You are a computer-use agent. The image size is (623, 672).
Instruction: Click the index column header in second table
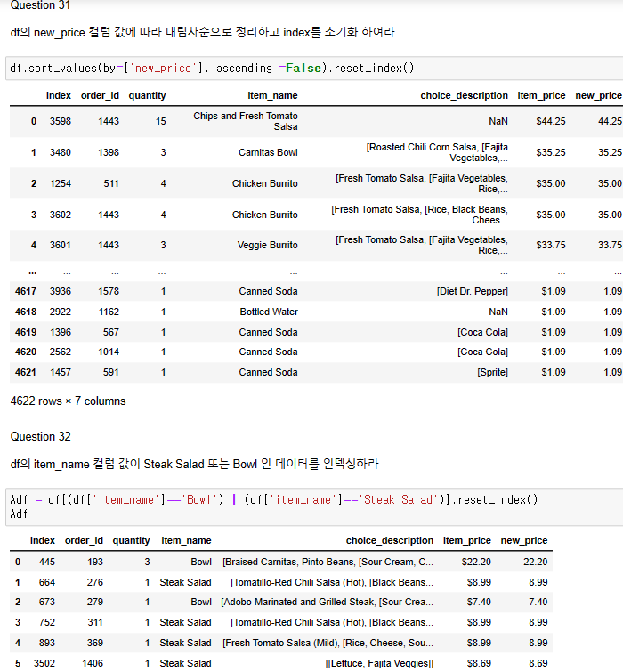click(x=43, y=541)
